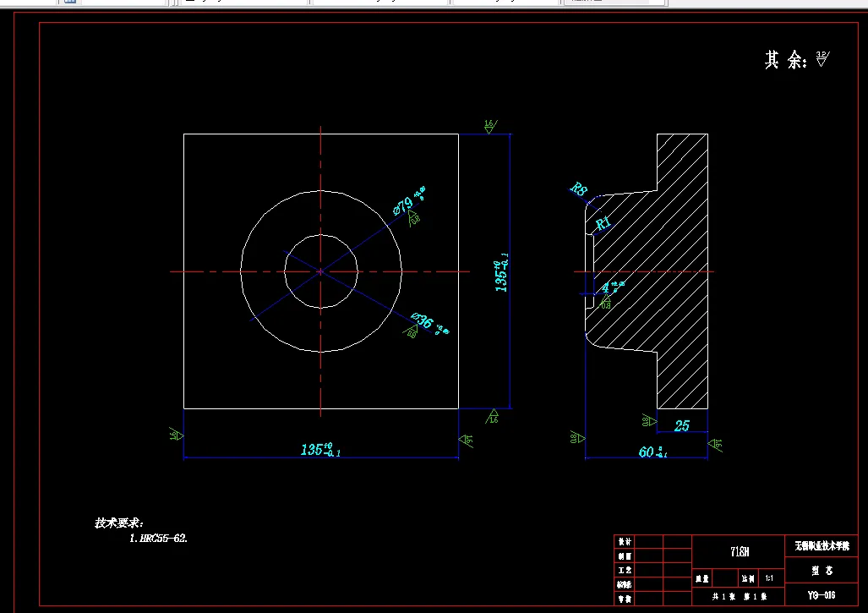Select the '无锡职业技术学院' title block cell

[822, 546]
